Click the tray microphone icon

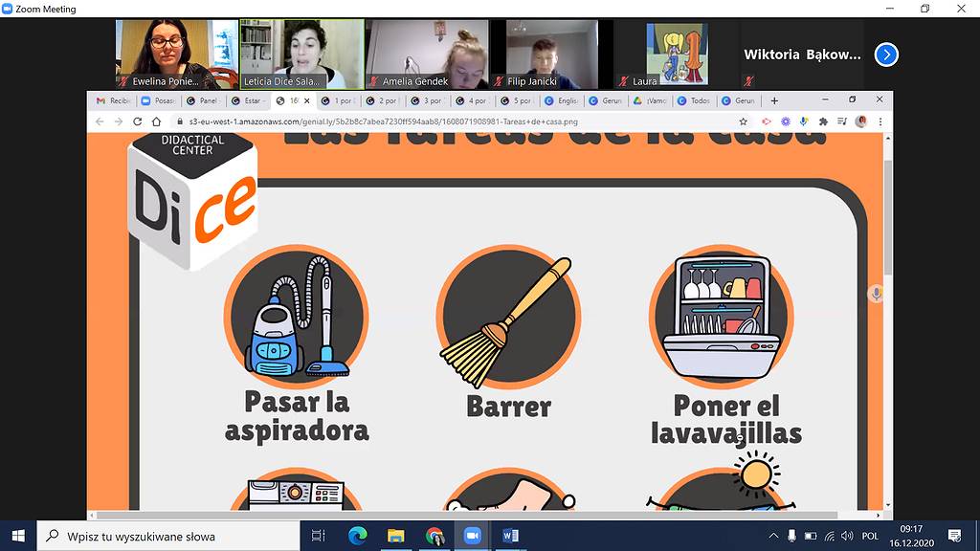(x=791, y=536)
